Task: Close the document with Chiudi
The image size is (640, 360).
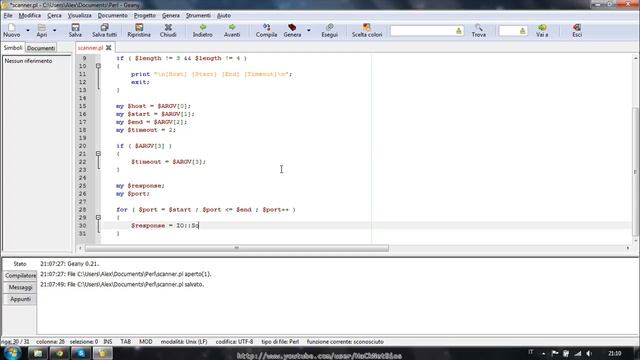Action: tap(168, 31)
